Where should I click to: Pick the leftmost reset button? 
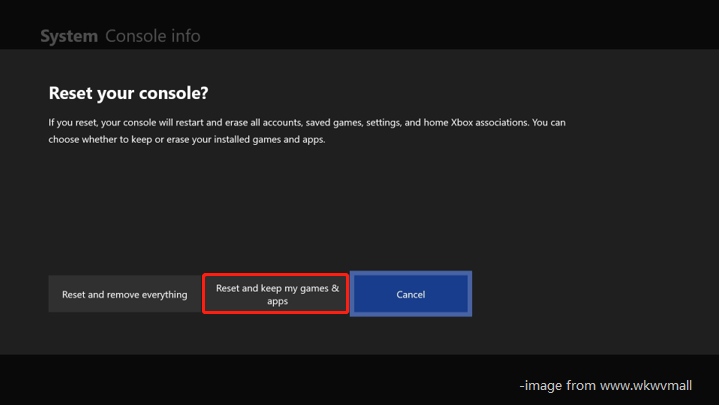click(x=124, y=295)
